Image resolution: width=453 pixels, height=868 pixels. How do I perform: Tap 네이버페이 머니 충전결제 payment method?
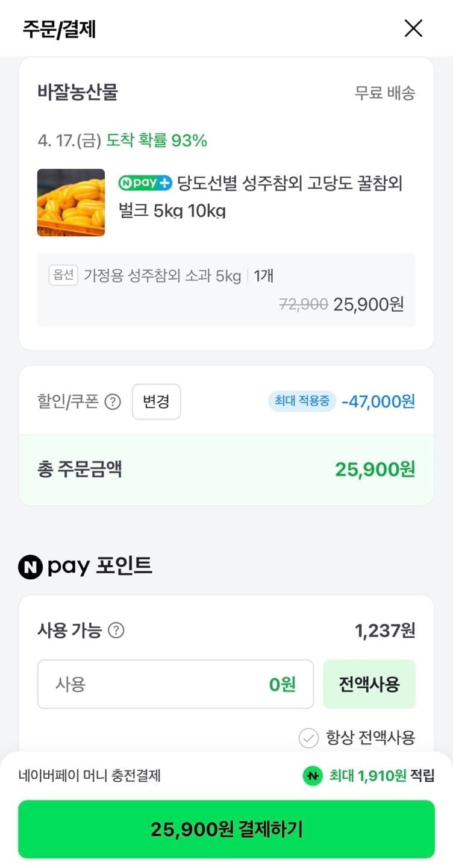pyautogui.click(x=90, y=776)
